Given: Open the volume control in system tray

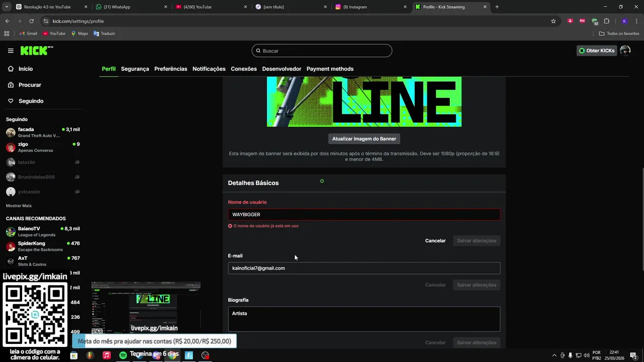Looking at the screenshot, I should click(x=586, y=355).
